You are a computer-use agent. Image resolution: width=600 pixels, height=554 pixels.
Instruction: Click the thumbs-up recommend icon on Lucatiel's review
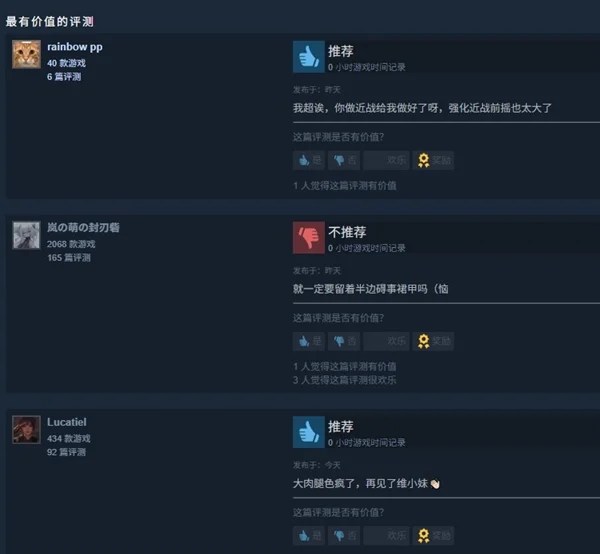[309, 432]
